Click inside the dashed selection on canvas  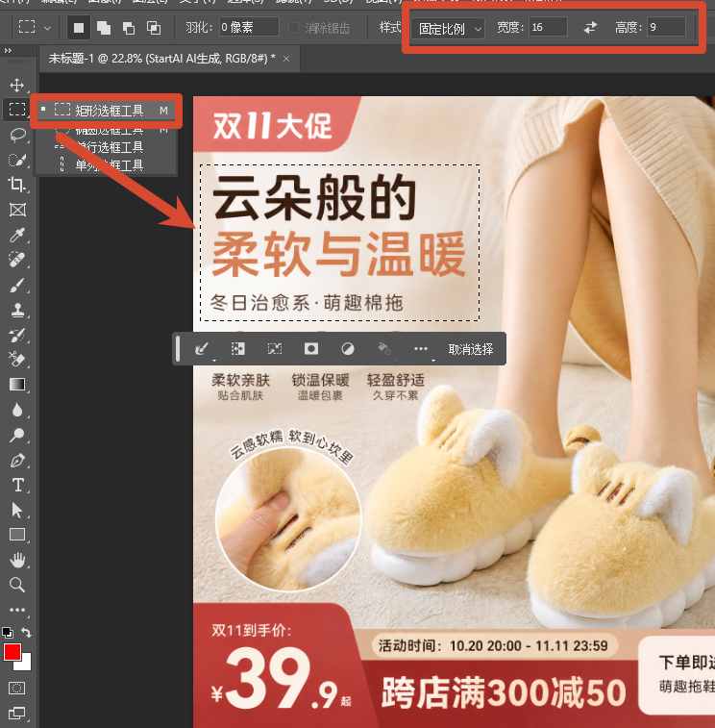click(x=339, y=242)
